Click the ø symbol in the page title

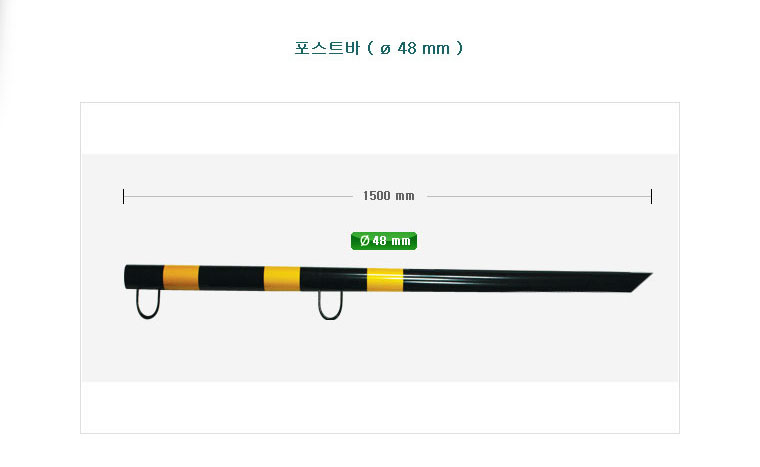point(385,49)
